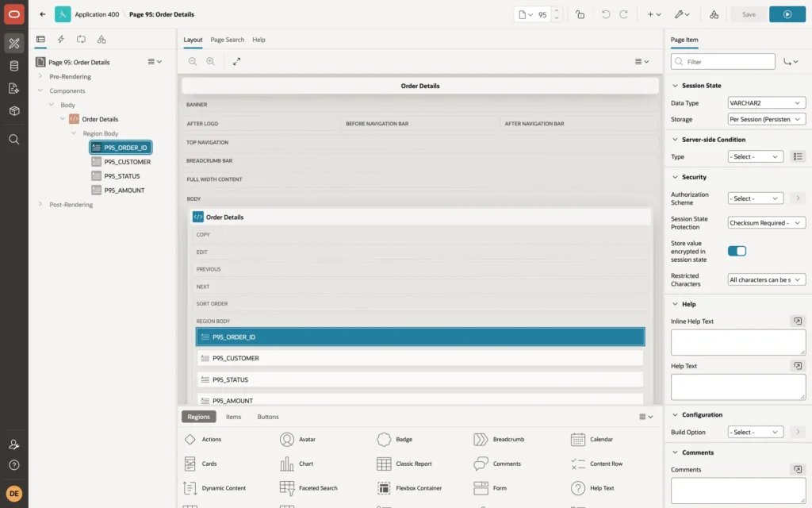812x508 pixels.
Task: Go back with the left arrow
Action: 43,14
